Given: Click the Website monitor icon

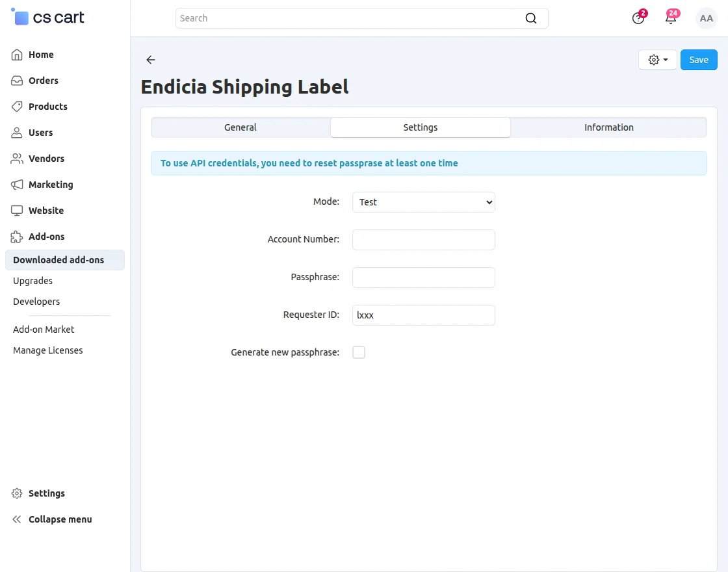Looking at the screenshot, I should (x=17, y=211).
